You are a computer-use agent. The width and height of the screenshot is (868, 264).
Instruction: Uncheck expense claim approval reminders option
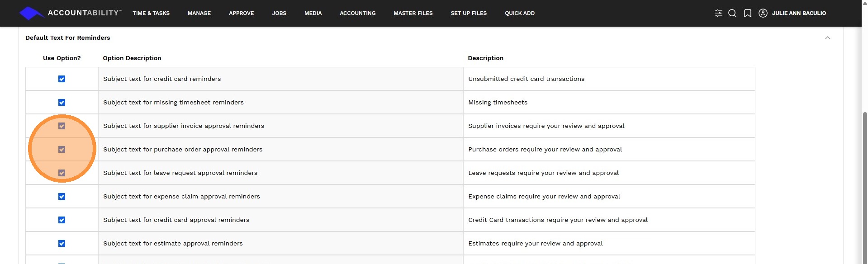62,197
